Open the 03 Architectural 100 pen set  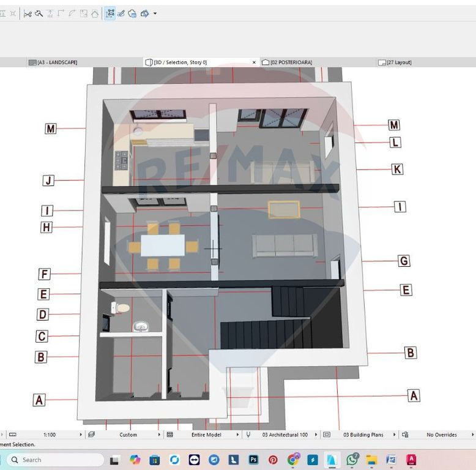[284, 435]
